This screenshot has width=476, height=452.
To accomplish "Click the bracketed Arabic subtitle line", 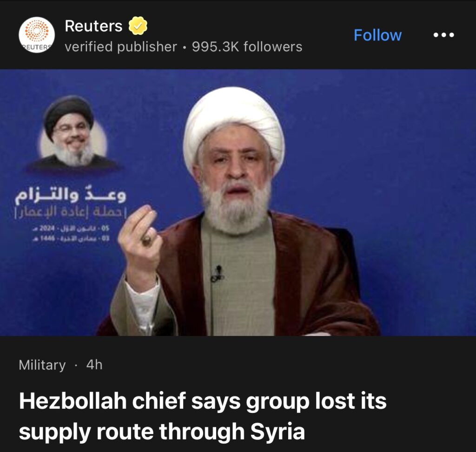I will pos(71,212).
